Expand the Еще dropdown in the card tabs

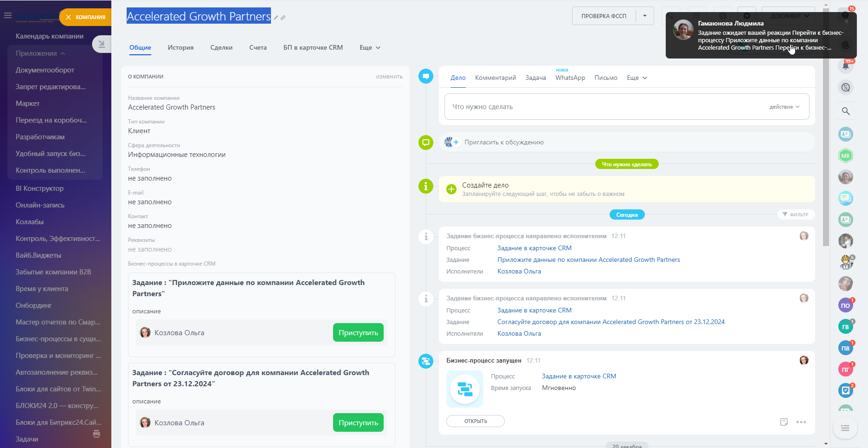370,47
